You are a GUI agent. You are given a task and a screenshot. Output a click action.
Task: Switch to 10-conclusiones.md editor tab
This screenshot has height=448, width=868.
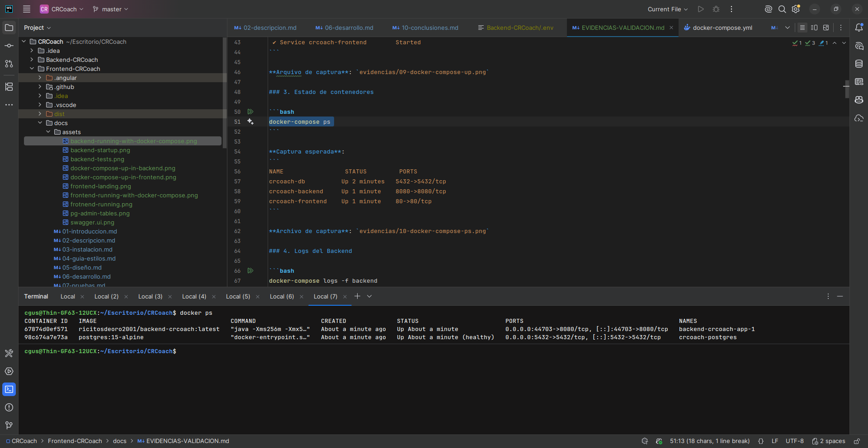coord(425,28)
